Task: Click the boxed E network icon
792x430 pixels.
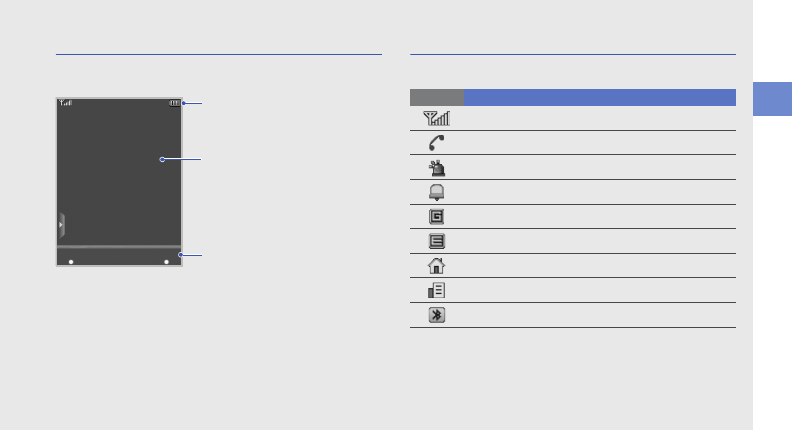Action: tap(437, 241)
